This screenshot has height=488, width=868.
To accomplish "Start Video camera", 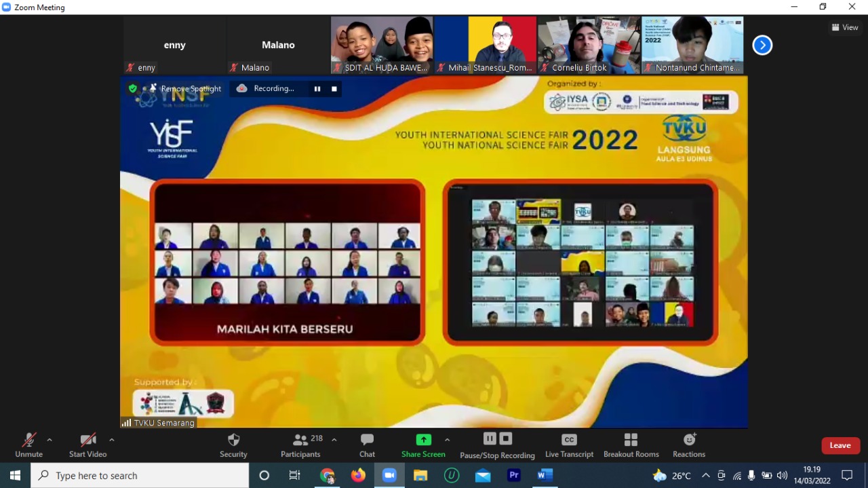I will click(x=87, y=445).
